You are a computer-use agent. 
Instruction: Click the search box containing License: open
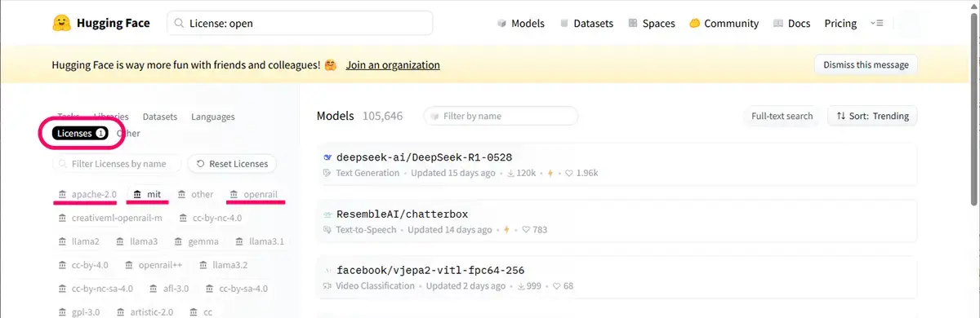(x=300, y=23)
